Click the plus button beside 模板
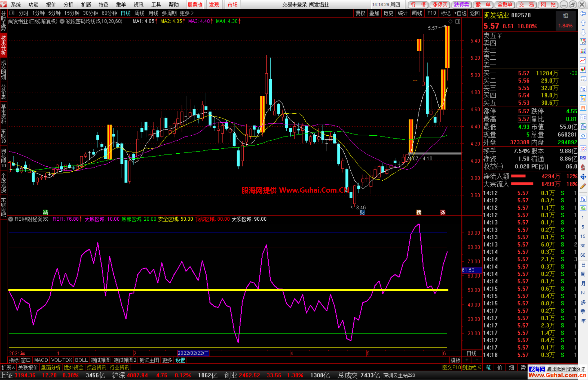The image size is (588, 380). click(467, 360)
